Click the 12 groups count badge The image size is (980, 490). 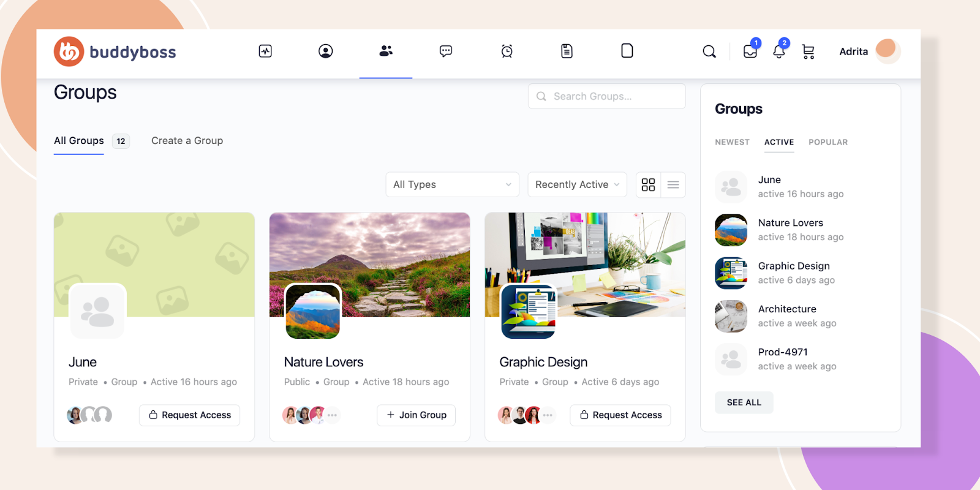121,141
